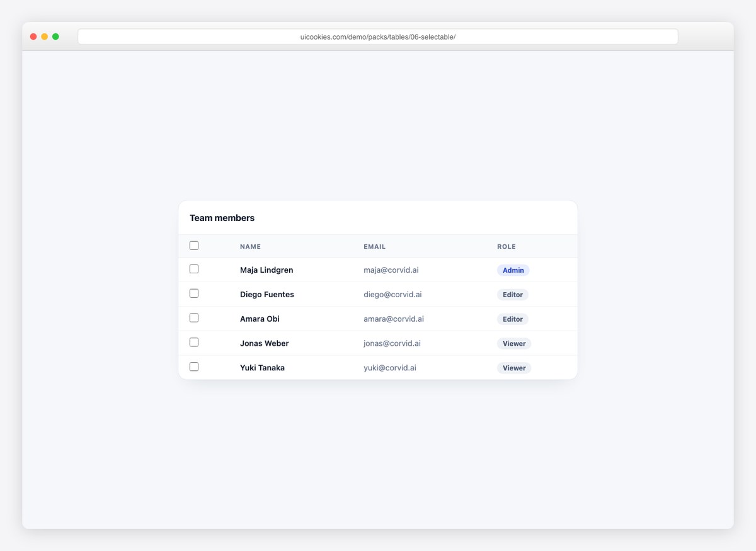
Task: Minimize the window with yellow button
Action: (44, 37)
